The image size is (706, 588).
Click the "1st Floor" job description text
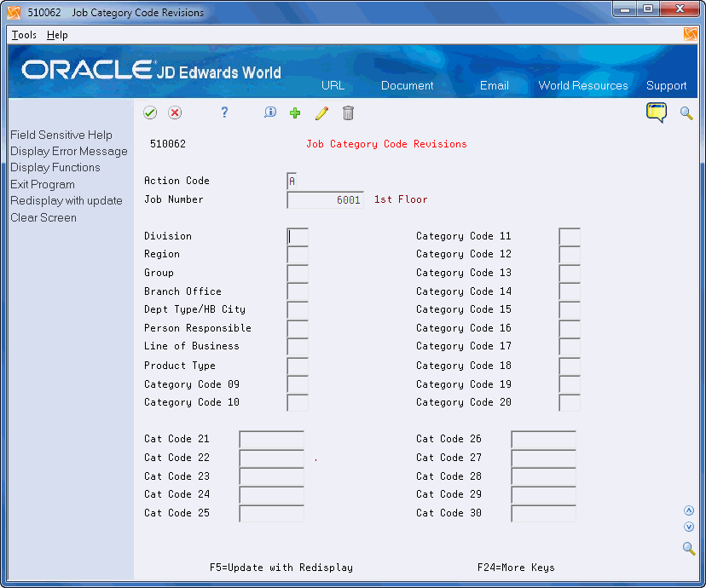401,199
